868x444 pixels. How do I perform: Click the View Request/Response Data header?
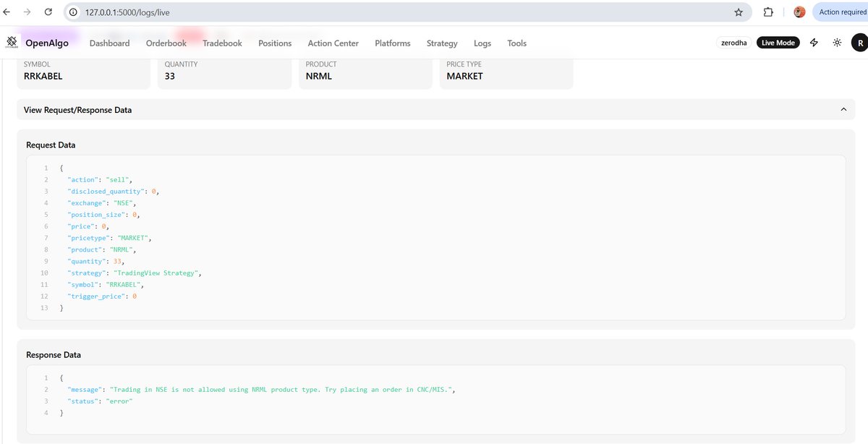[435, 110]
